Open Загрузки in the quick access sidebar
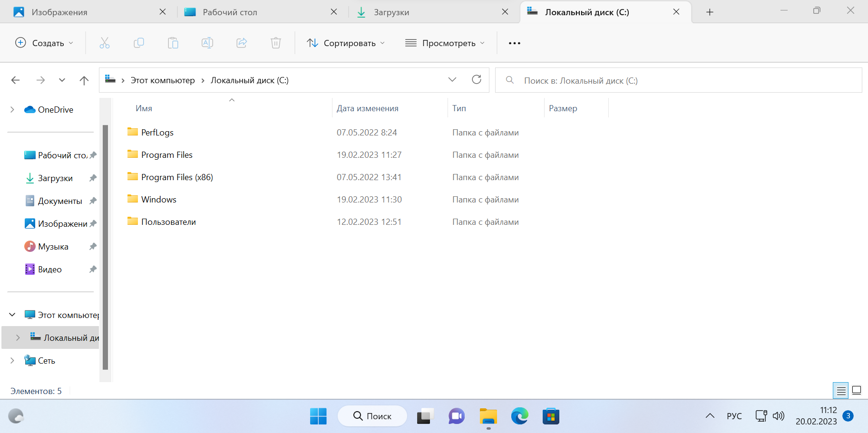Screen dimensions: 868x433 point(55,178)
